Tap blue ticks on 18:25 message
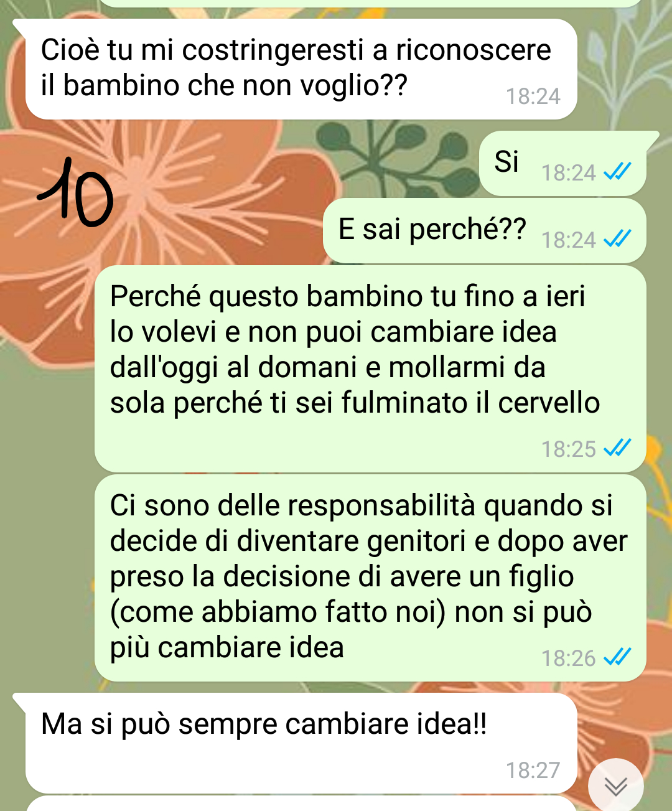This screenshot has height=811, width=672. coord(618,448)
